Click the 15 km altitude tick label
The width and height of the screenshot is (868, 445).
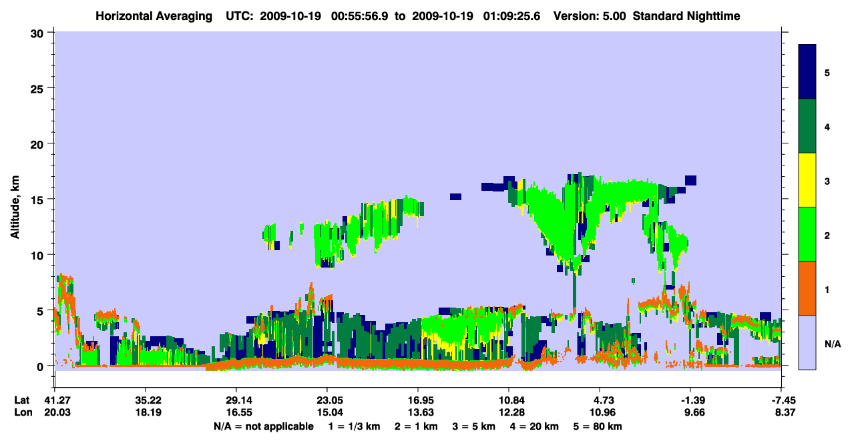(x=37, y=199)
